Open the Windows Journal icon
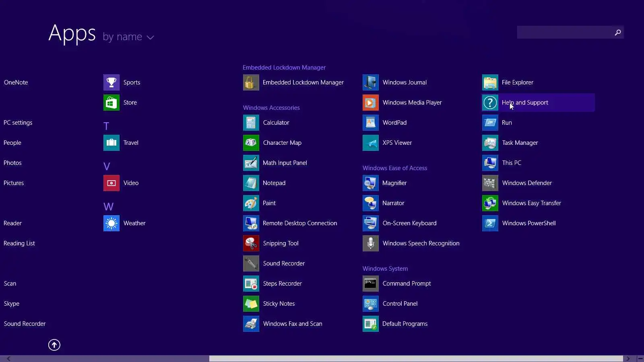644x362 pixels. tap(371, 82)
